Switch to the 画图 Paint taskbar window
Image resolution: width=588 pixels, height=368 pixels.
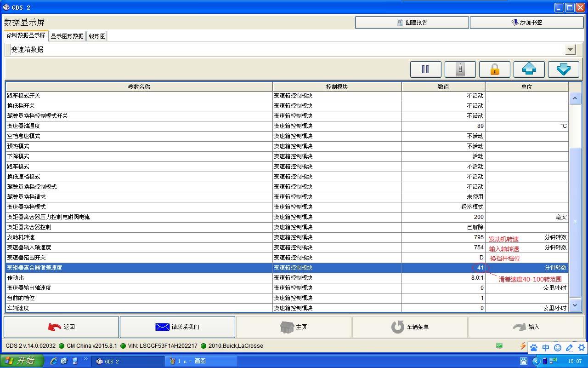pos(201,361)
